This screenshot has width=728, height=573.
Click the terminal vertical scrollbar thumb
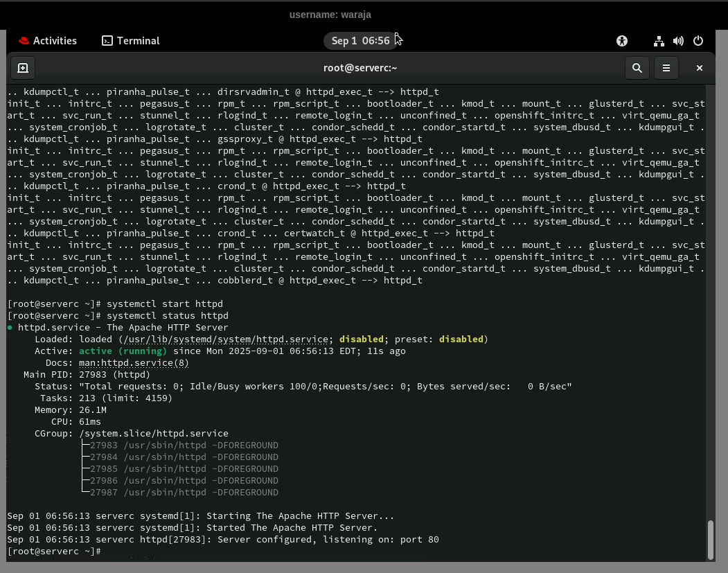click(x=710, y=540)
